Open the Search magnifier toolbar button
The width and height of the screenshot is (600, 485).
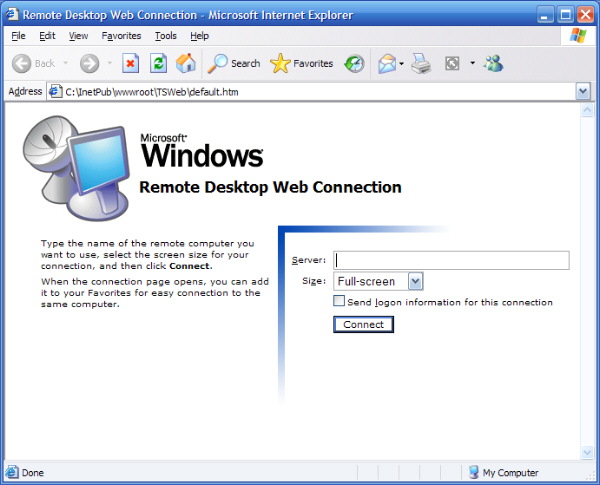234,63
